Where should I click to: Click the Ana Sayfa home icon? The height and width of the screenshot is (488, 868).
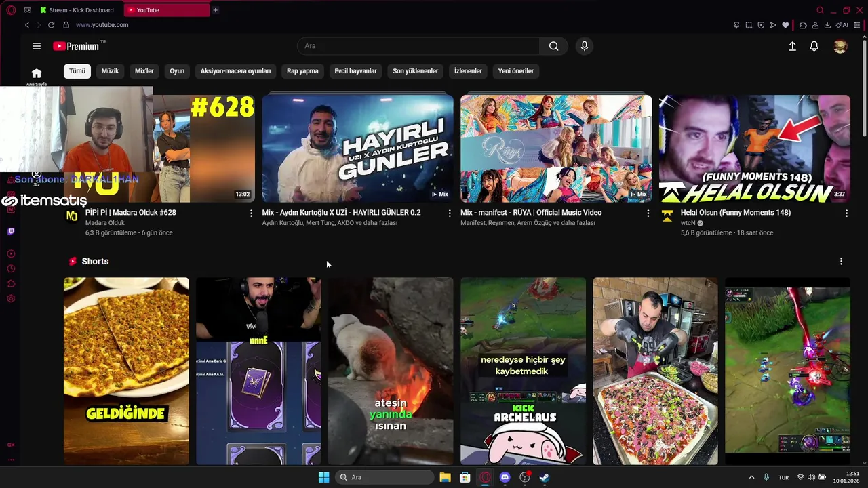click(37, 73)
